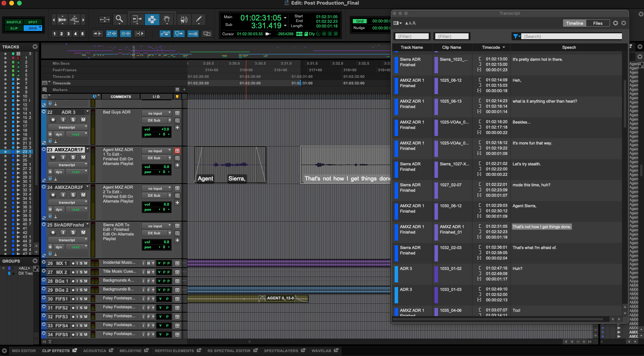Viewport: 644px width, 356px height.
Task: Switch to Files tab in Transcript
Action: (x=598, y=23)
